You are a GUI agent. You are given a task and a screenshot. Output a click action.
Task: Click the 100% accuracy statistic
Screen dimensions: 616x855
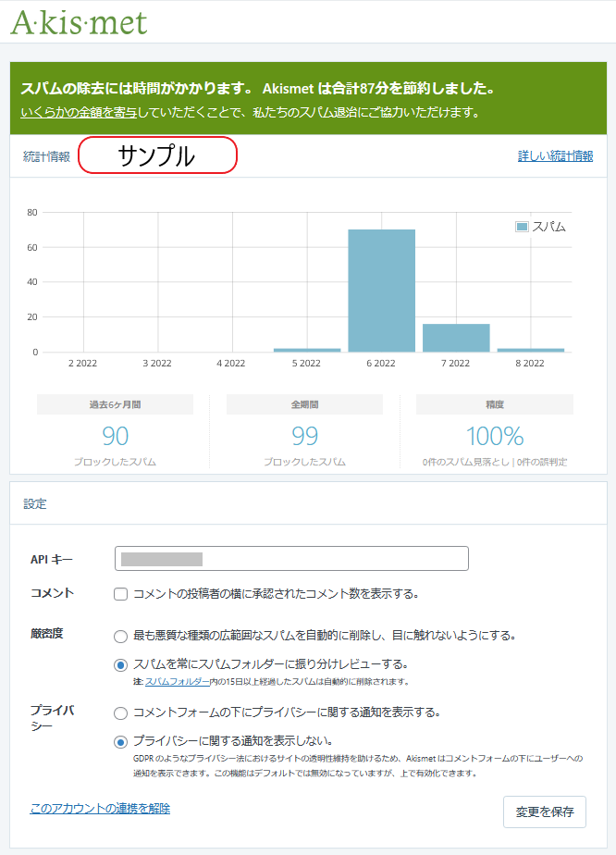tap(494, 436)
